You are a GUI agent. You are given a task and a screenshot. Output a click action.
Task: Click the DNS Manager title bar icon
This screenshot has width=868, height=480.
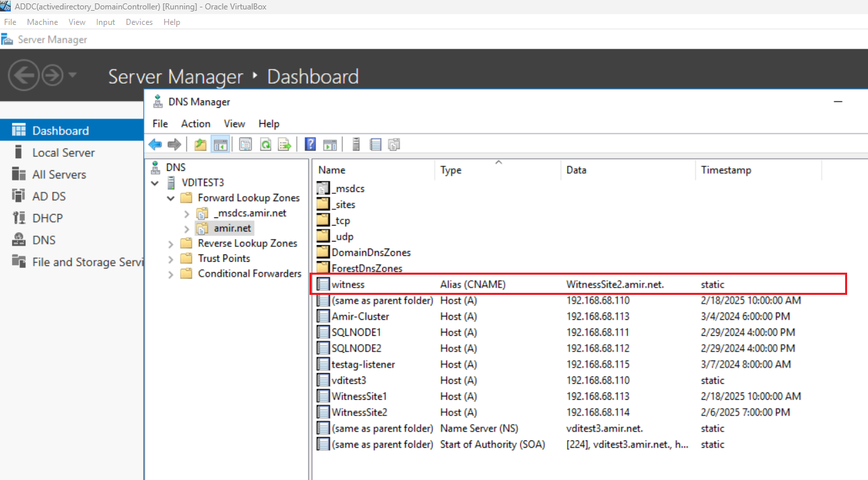[157, 102]
